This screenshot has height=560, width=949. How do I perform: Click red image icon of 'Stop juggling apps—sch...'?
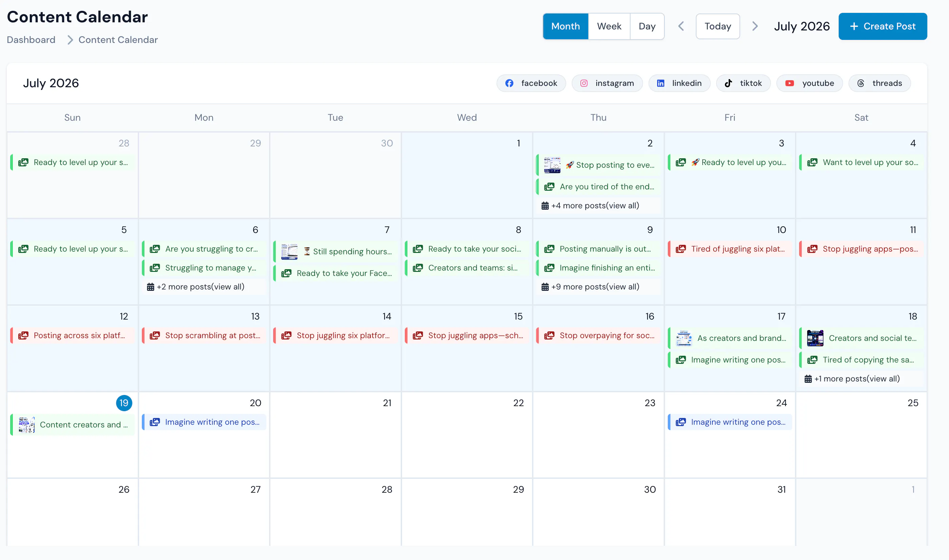coord(418,335)
